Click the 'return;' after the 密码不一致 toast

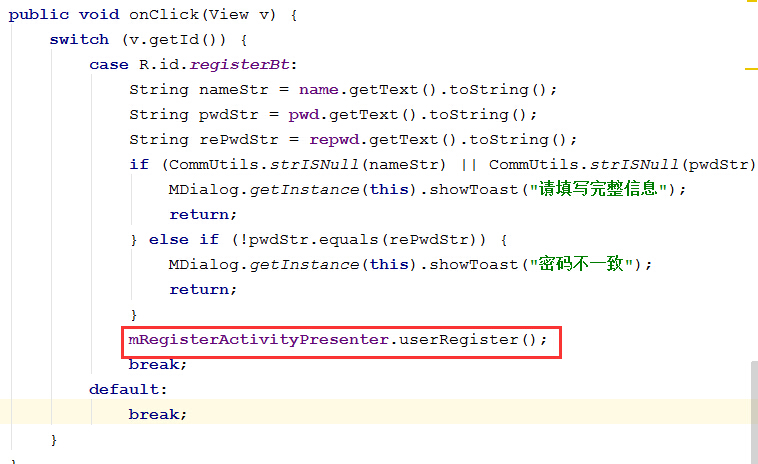click(x=203, y=290)
